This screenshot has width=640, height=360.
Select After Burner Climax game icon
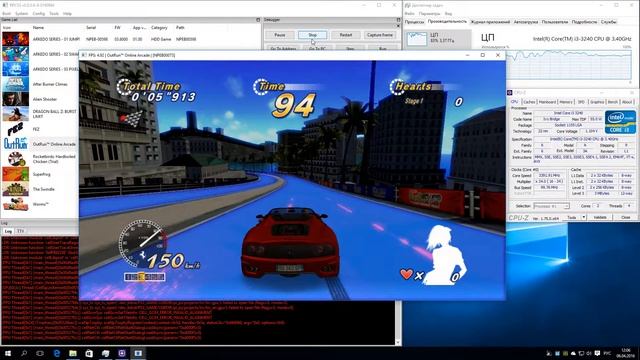point(15,84)
